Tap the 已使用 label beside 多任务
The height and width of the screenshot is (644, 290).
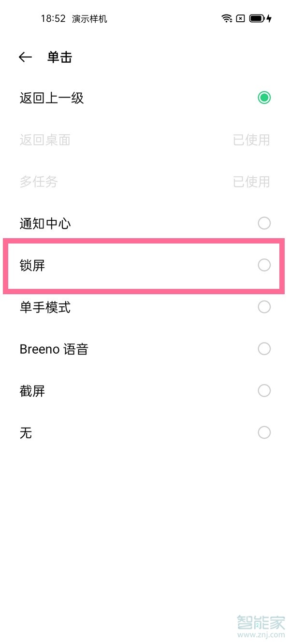[x=251, y=182]
